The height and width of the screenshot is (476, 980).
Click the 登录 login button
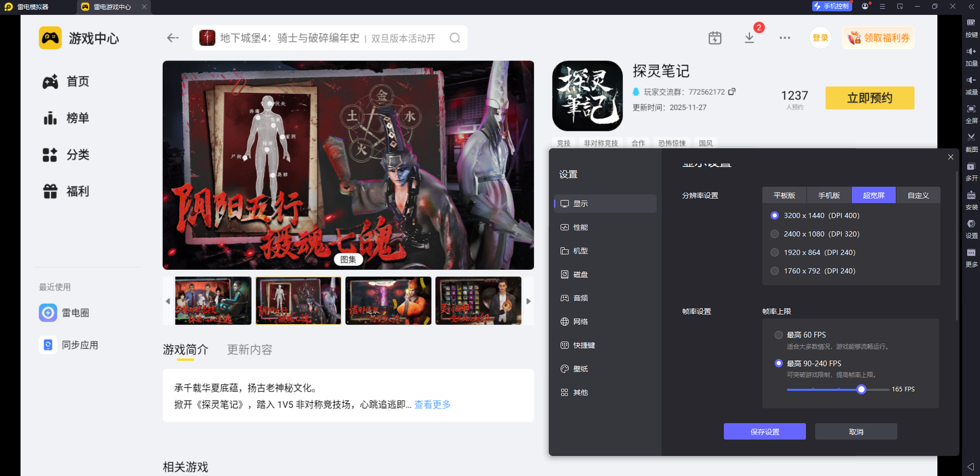[820, 38]
